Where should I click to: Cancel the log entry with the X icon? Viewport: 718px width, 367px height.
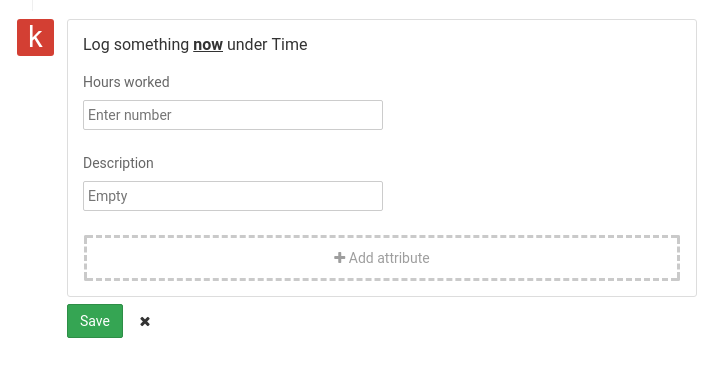(145, 322)
